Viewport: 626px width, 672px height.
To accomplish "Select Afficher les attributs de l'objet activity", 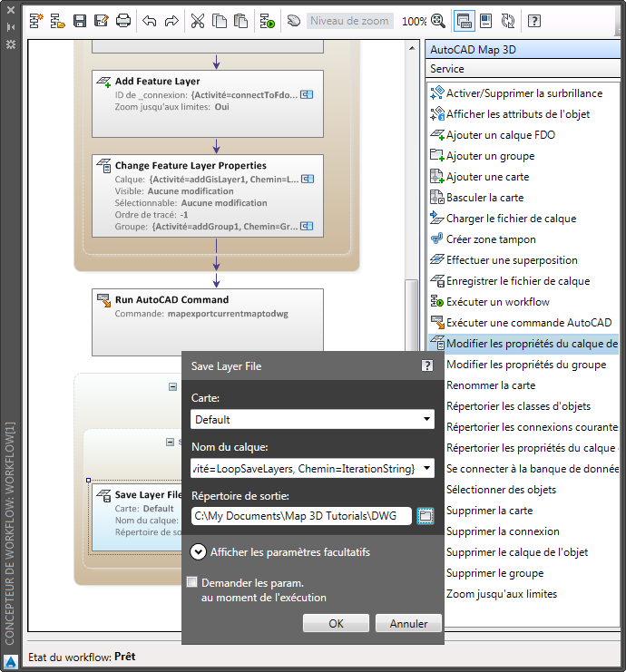I will 523,114.
